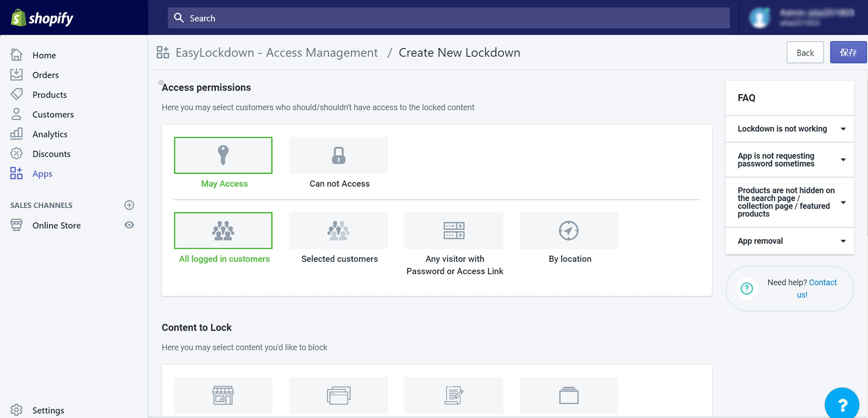Viewport: 868px width, 418px height.
Task: Add a sales channel plus button
Action: coord(129,205)
